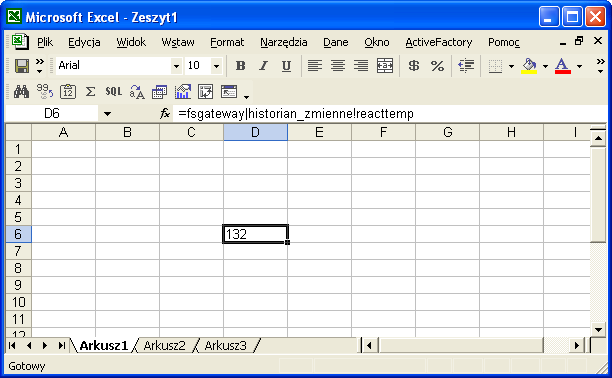Apply the borders icon
The image size is (612, 378).
pos(495,66)
